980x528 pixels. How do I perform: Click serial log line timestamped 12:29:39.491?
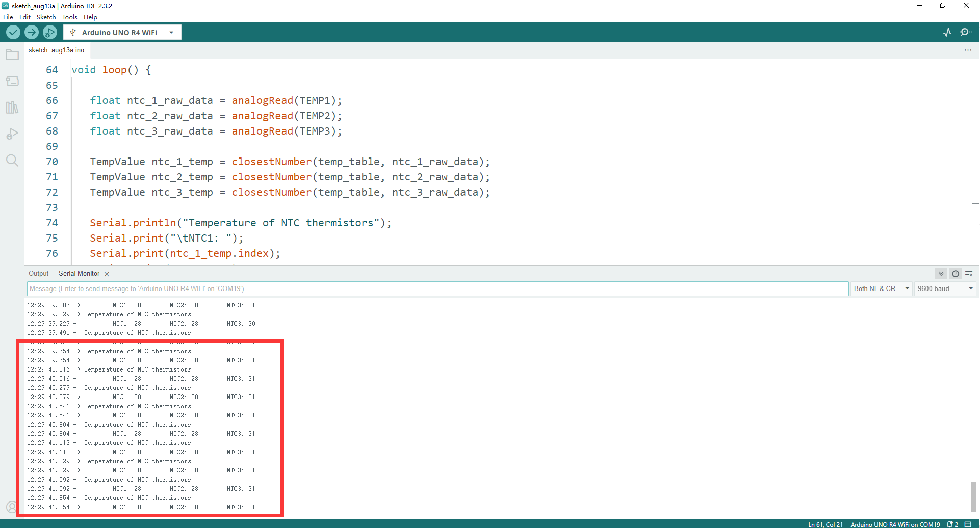[x=109, y=333]
